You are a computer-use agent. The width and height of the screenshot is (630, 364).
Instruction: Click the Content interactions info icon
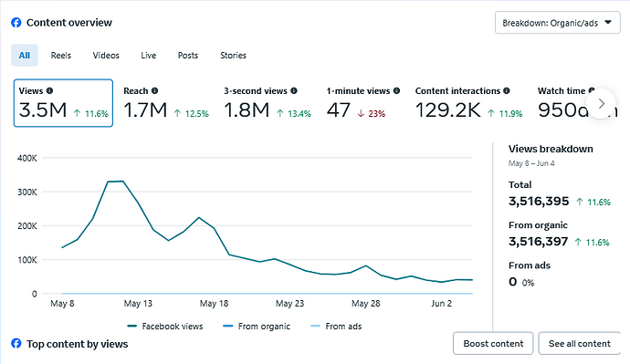(x=507, y=90)
